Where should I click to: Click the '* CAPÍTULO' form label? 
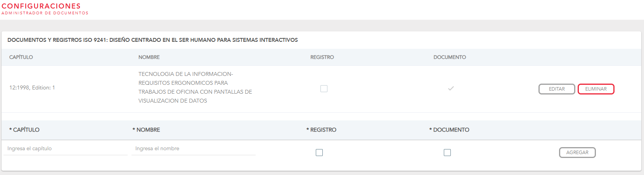pos(24,130)
